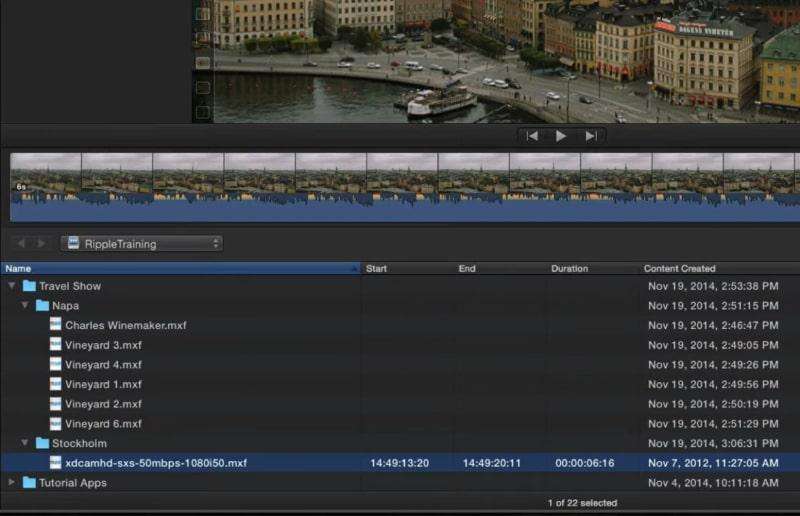Select the Tutorial Apps folder
The width and height of the screenshot is (800, 516).
[72, 483]
